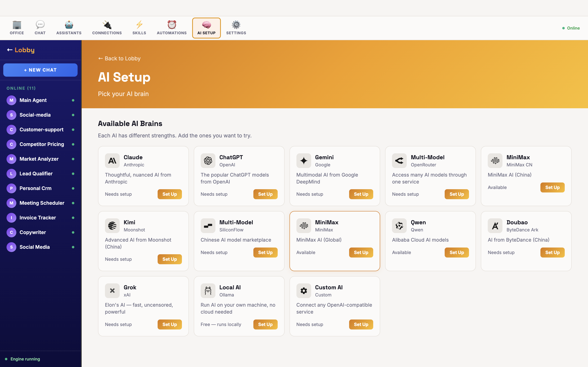Click the Gemini sparkle icon
This screenshot has width=588, height=367.
pos(303,160)
